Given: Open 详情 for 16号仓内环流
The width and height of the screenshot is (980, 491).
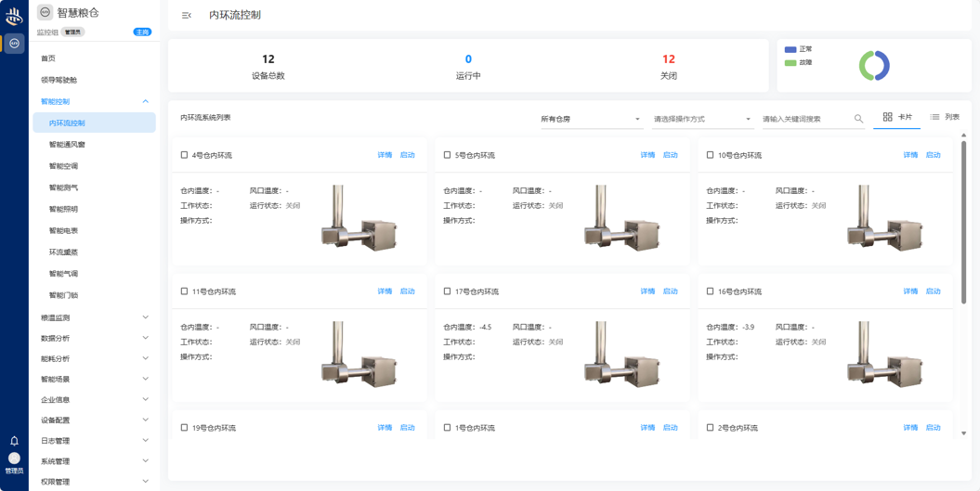Looking at the screenshot, I should pos(910,291).
